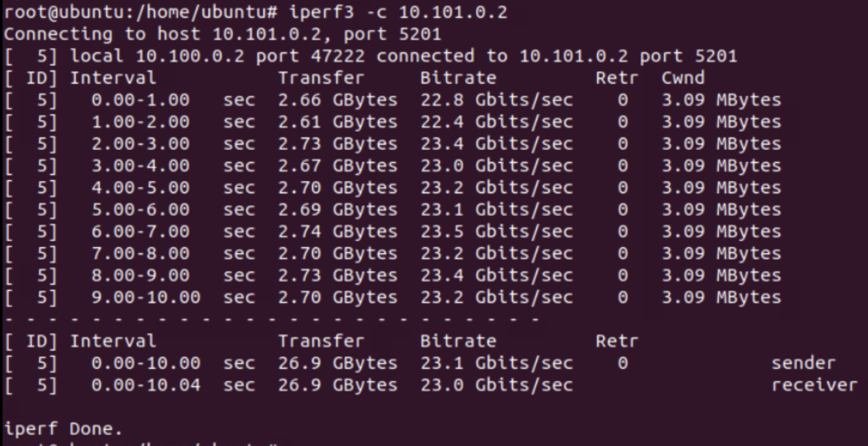Click the "iperf Done." message

point(63,429)
